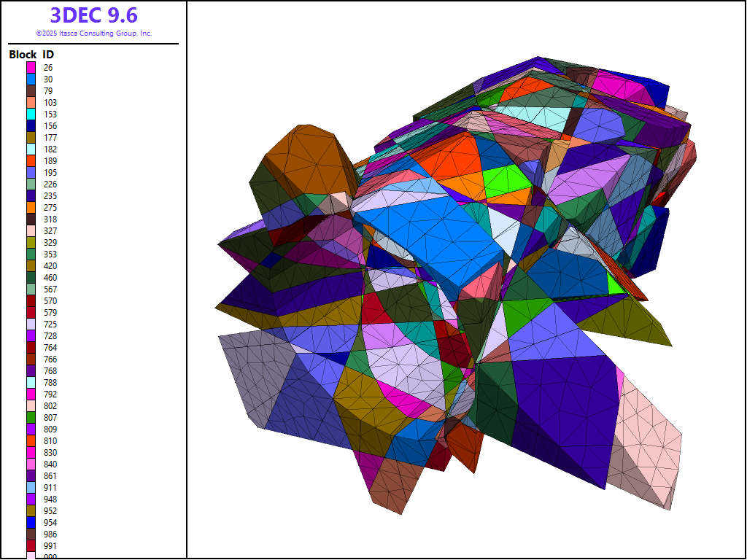
Task: Click legend label 103
Action: point(49,103)
